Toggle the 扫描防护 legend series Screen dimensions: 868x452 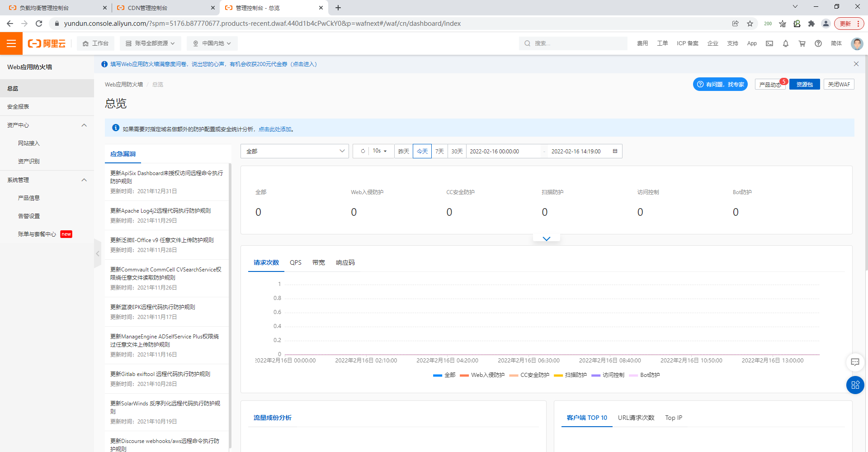pyautogui.click(x=571, y=375)
